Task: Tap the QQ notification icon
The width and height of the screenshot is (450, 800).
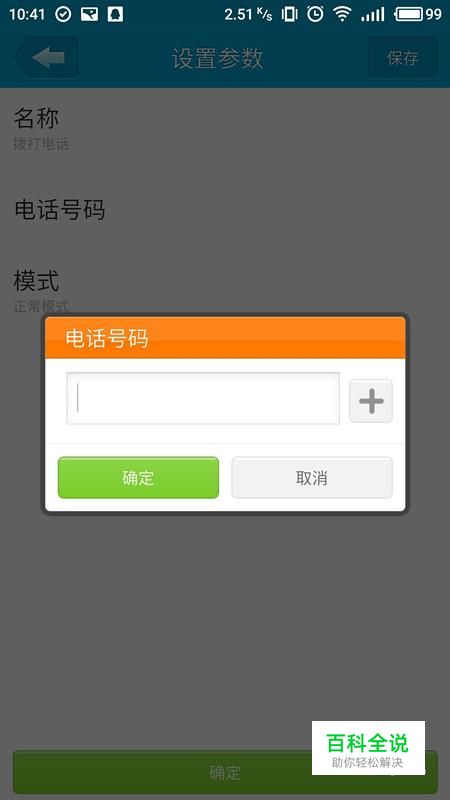Action: pyautogui.click(x=115, y=14)
